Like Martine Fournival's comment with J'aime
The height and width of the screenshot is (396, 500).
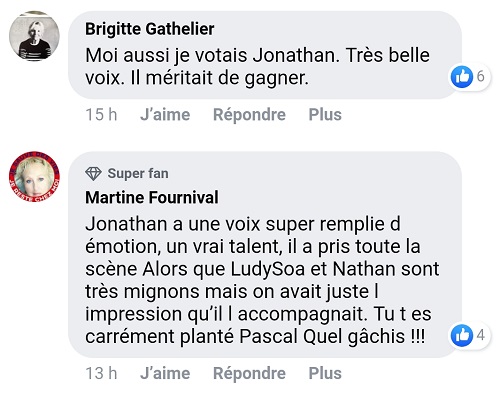[165, 373]
